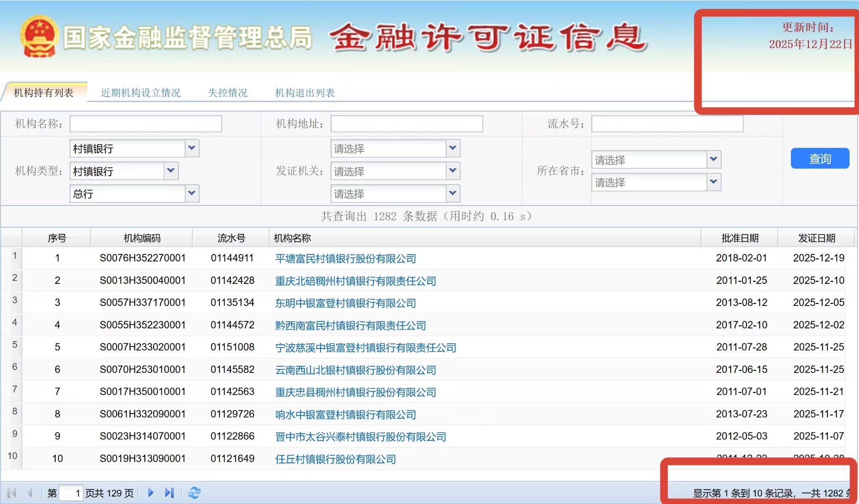Viewport: 859px width, 504px height.
Task: Click the blue 查询 button
Action: coord(820,159)
